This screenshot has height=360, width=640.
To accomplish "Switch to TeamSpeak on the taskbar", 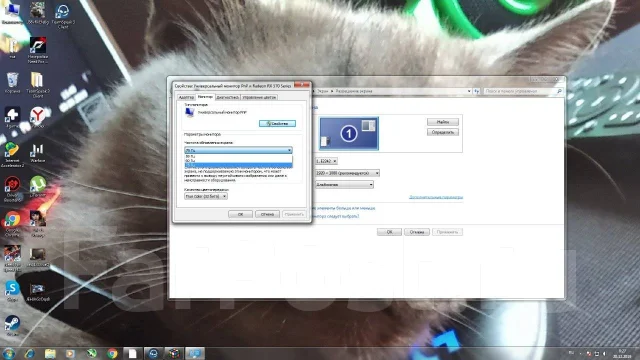I will click(153, 353).
